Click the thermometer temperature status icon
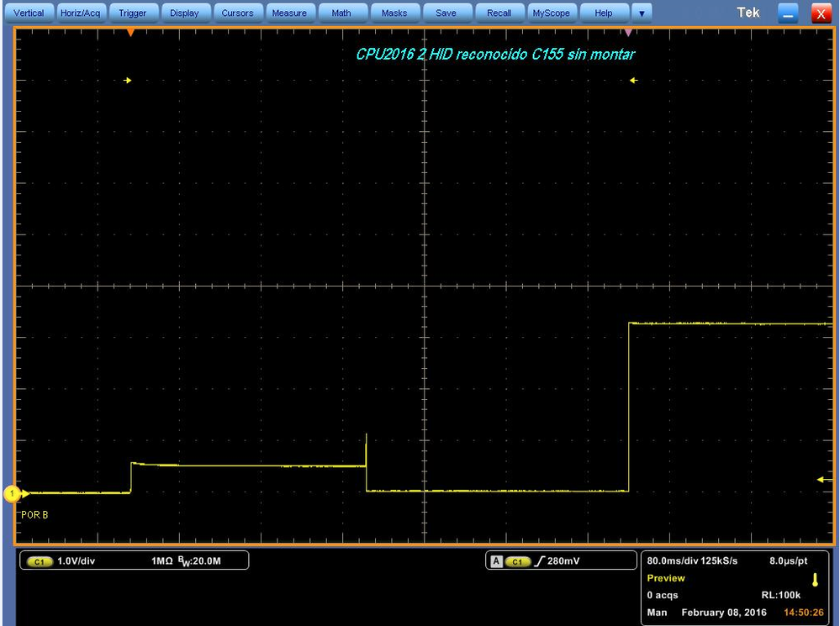 [816, 580]
